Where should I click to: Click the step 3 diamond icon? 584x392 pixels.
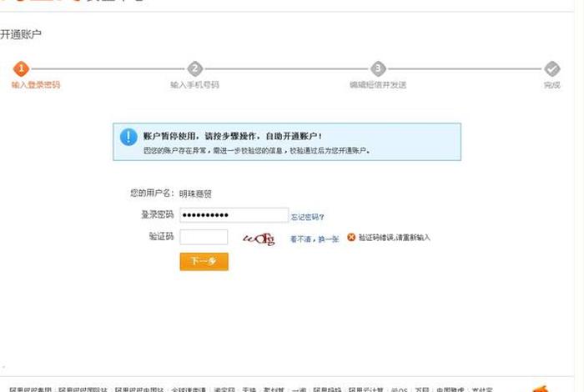pos(378,68)
